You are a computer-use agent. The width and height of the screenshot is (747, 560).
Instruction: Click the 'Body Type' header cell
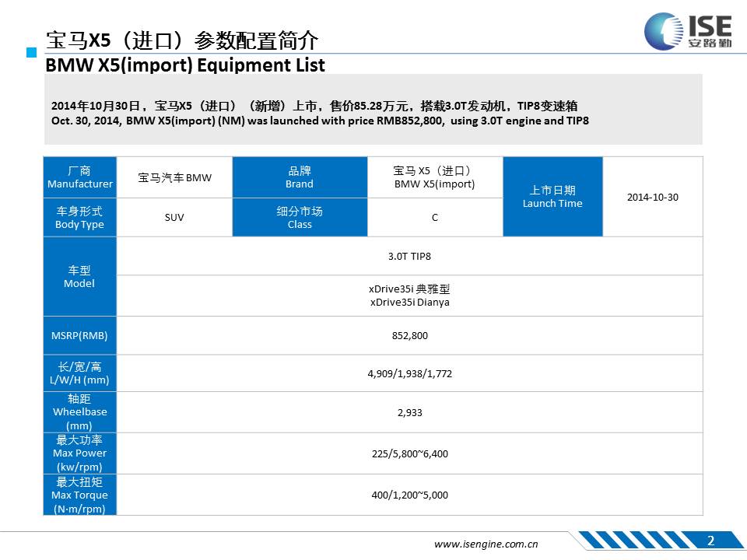[x=80, y=218]
